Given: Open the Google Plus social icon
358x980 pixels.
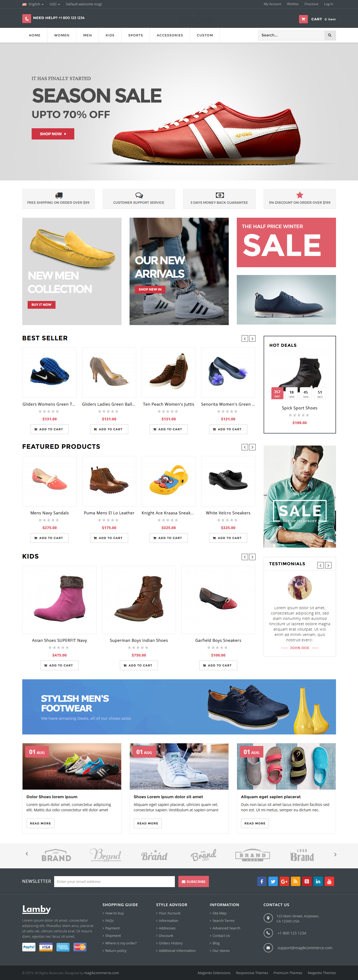Looking at the screenshot, I should (x=284, y=881).
